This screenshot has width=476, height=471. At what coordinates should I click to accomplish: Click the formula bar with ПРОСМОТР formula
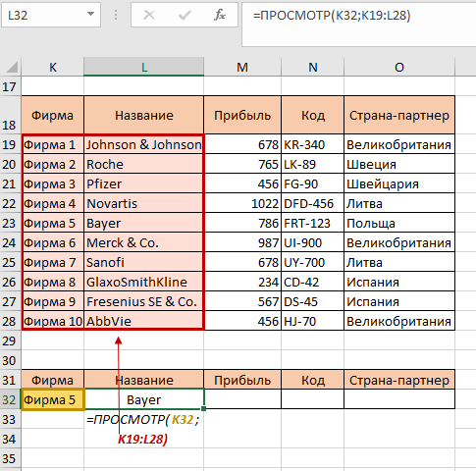tap(359, 25)
